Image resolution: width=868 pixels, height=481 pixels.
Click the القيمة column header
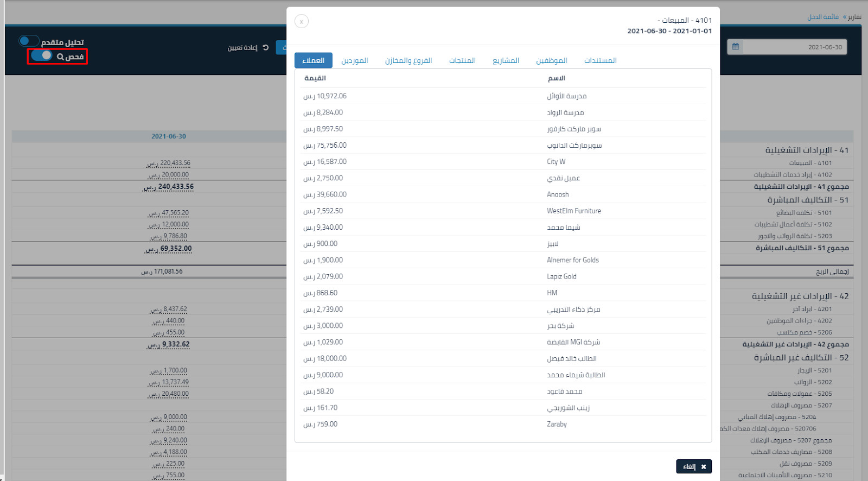pyautogui.click(x=315, y=78)
